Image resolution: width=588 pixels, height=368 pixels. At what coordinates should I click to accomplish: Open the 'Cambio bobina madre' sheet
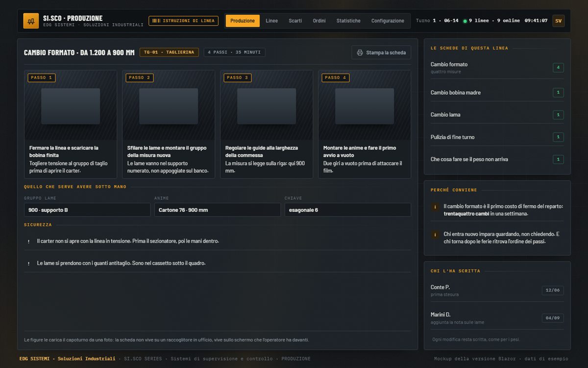click(x=497, y=93)
